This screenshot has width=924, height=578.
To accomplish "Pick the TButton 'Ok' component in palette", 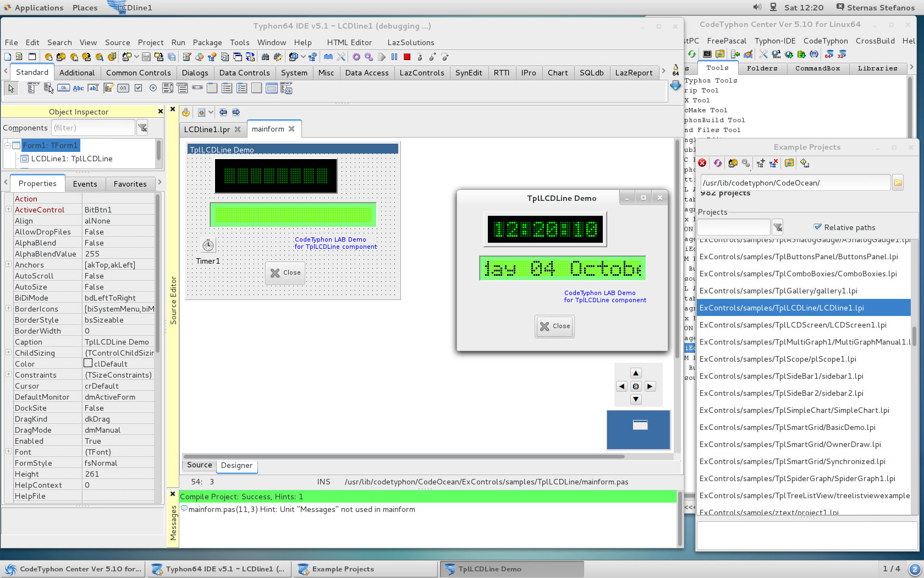I will (63, 88).
